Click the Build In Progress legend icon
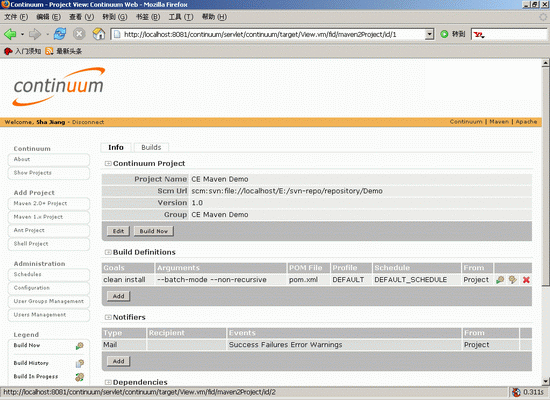 pos(80,377)
